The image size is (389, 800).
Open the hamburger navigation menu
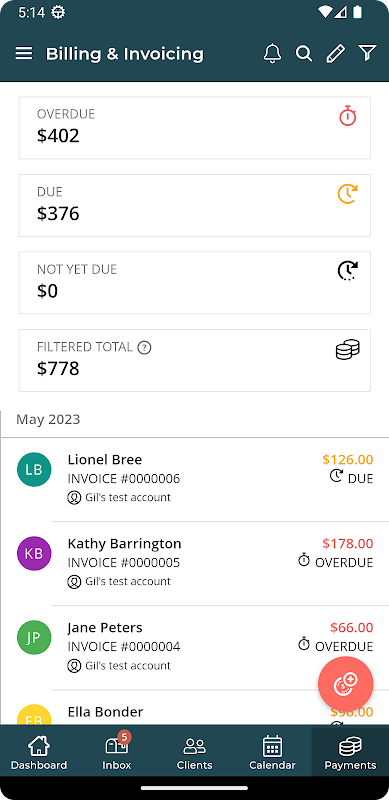click(x=24, y=53)
